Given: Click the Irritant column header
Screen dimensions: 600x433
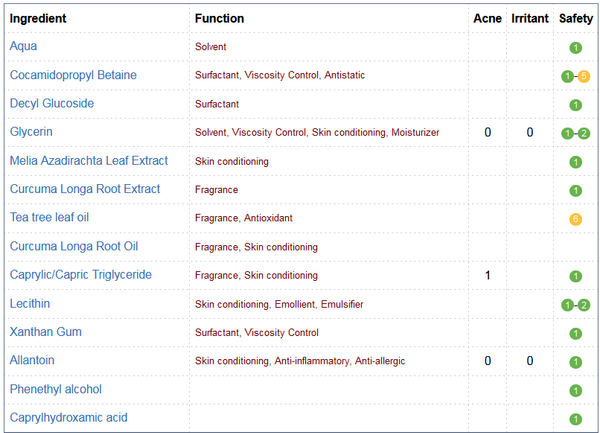Looking at the screenshot, I should [530, 18].
